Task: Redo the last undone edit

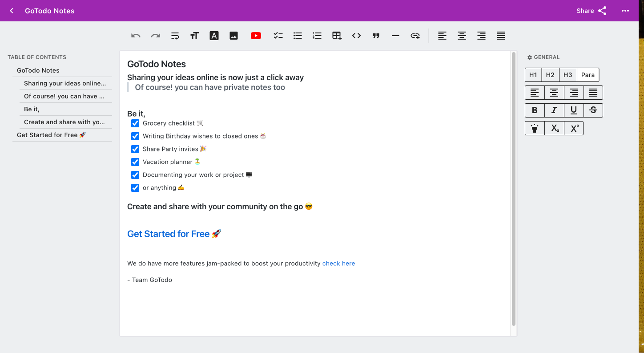Action: pos(155,36)
